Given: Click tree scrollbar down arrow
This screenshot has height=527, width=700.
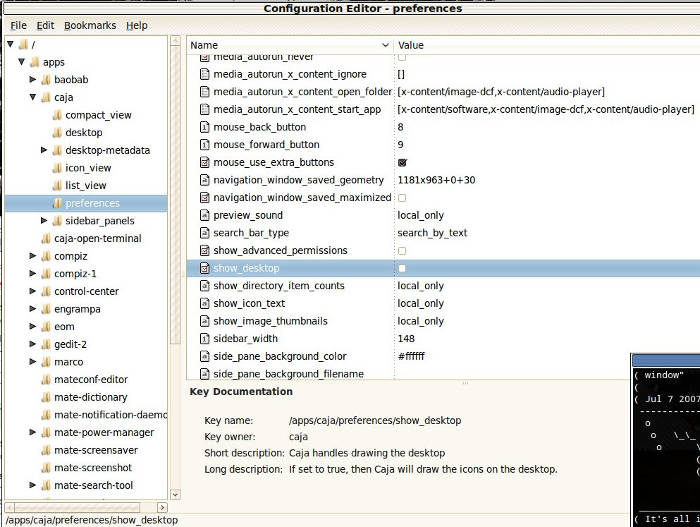Looking at the screenshot, I should pos(175,494).
